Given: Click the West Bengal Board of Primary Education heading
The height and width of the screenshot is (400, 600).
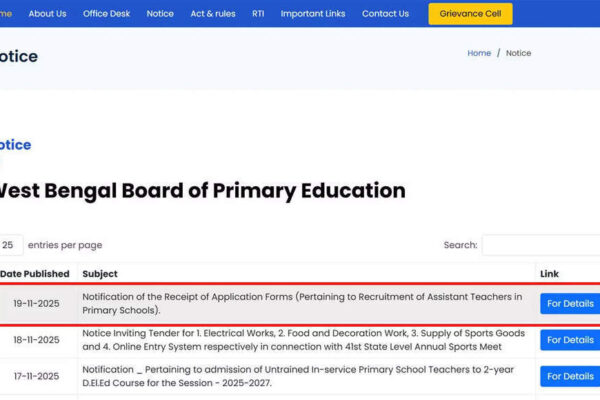Looking at the screenshot, I should click(203, 191).
